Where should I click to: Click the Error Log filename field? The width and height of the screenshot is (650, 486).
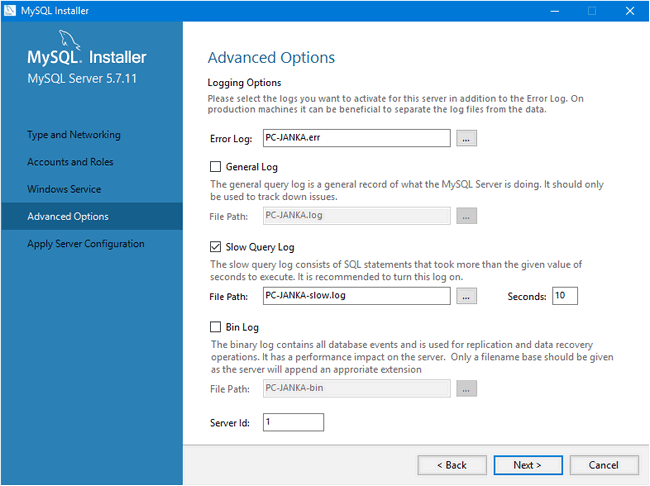click(356, 138)
